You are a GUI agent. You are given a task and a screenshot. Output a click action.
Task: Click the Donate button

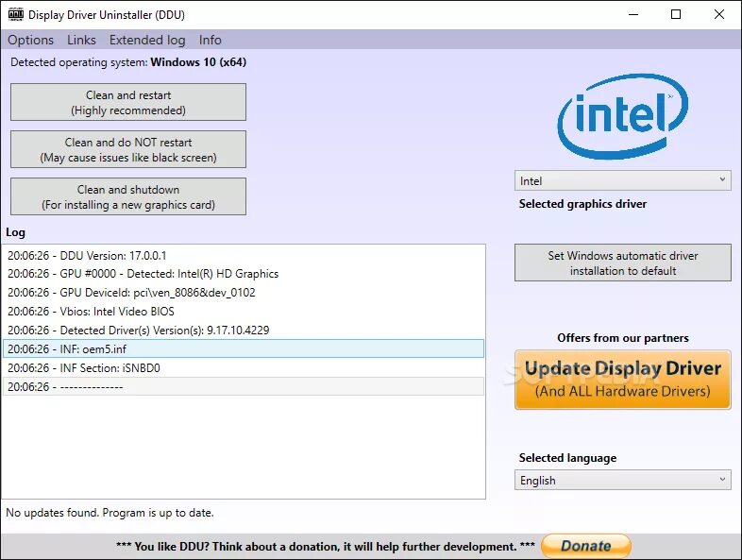click(x=586, y=546)
